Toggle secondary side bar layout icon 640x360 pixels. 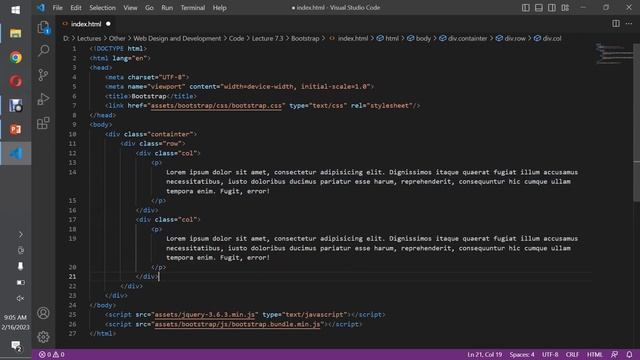coord(552,8)
